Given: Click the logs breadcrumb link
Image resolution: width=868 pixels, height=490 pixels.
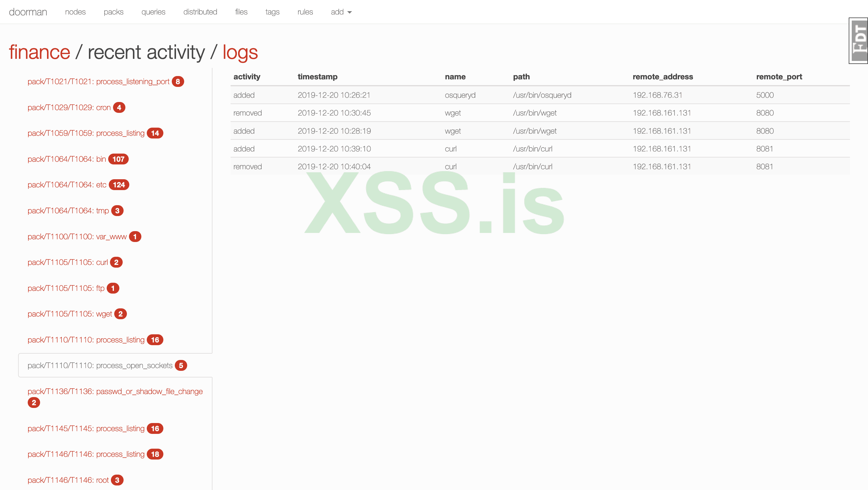Looking at the screenshot, I should tap(240, 52).
